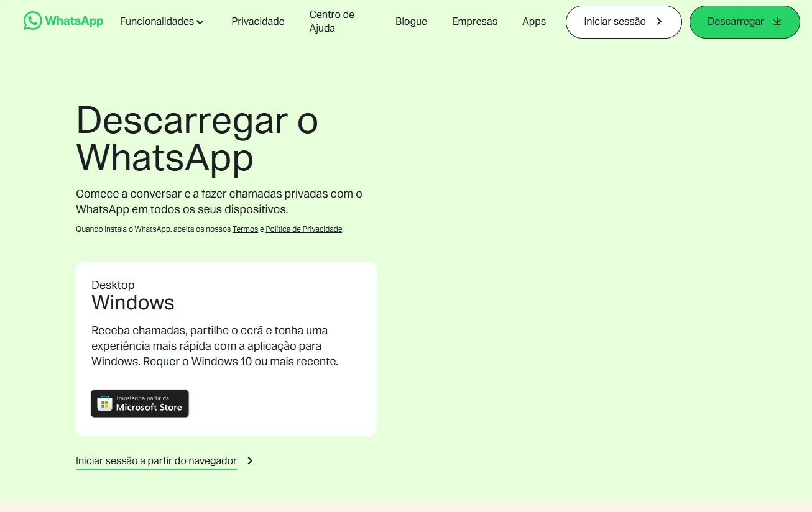The width and height of the screenshot is (812, 512).
Task: Click the arrow next to browser login link
Action: (x=250, y=460)
